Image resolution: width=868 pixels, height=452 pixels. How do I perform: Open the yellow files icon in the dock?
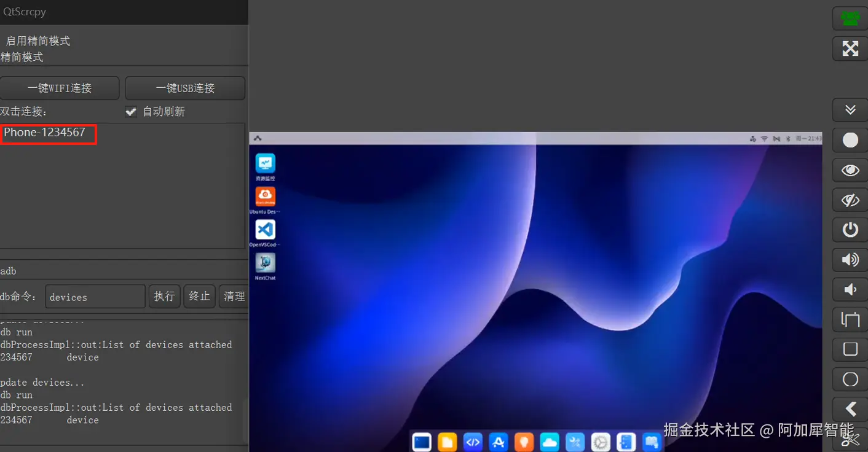click(x=448, y=442)
